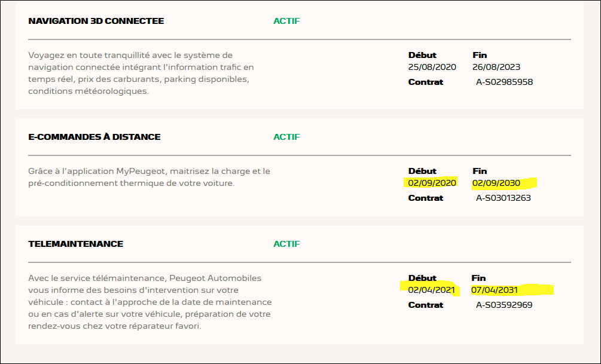Click highlighted end date 07/04/2031
The image size is (601, 364).
[x=494, y=290]
